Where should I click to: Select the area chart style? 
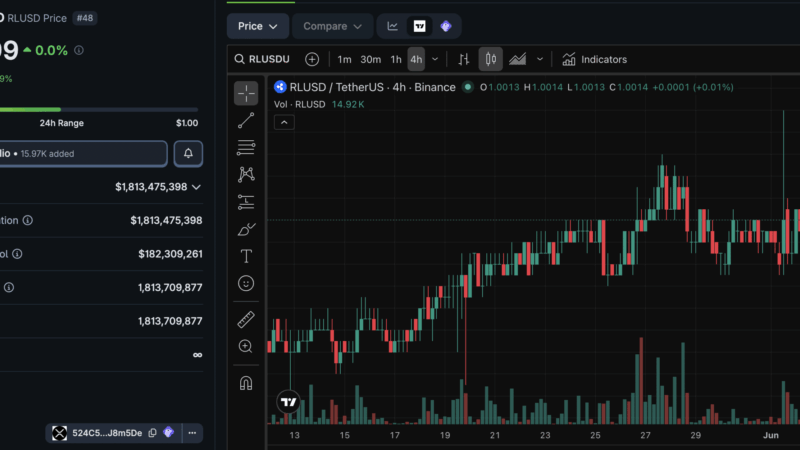[517, 59]
